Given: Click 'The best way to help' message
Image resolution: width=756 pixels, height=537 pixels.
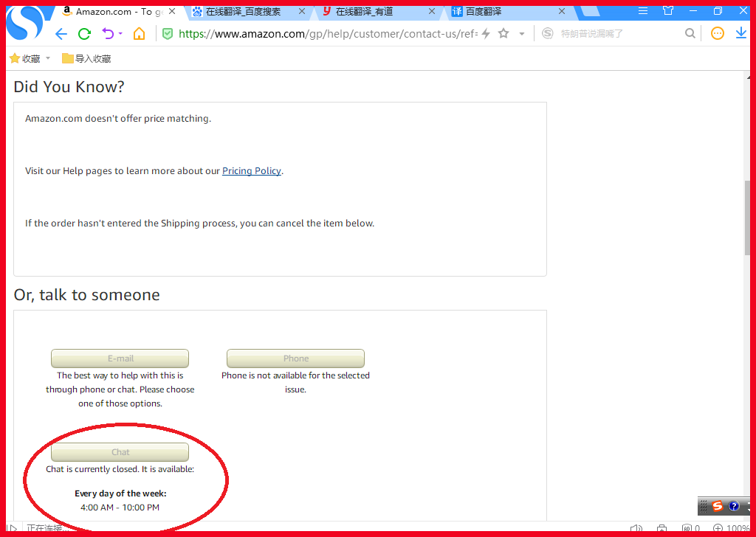Looking at the screenshot, I should click(x=120, y=389).
